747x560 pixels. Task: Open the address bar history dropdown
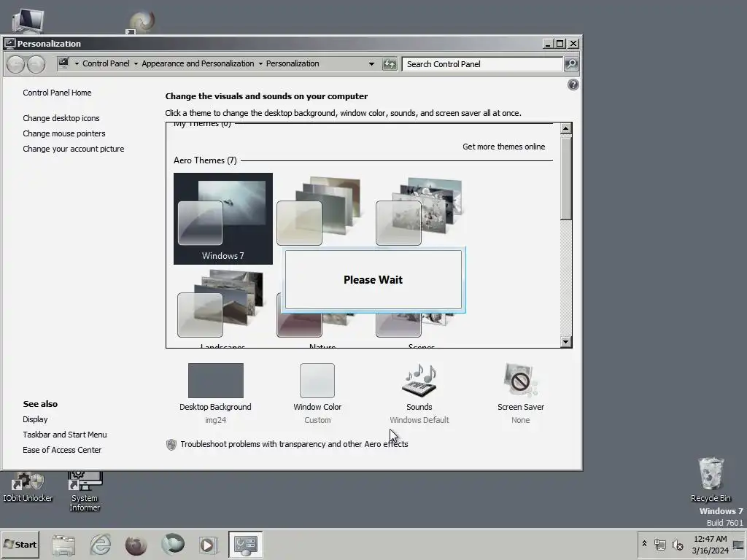point(371,64)
